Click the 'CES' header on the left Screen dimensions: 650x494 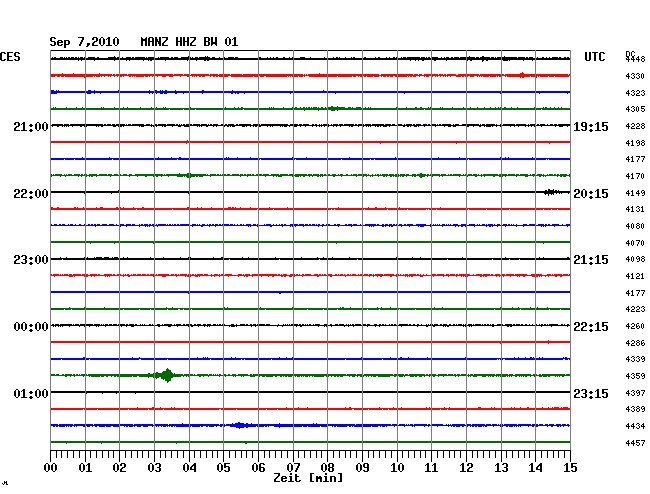click(10, 58)
